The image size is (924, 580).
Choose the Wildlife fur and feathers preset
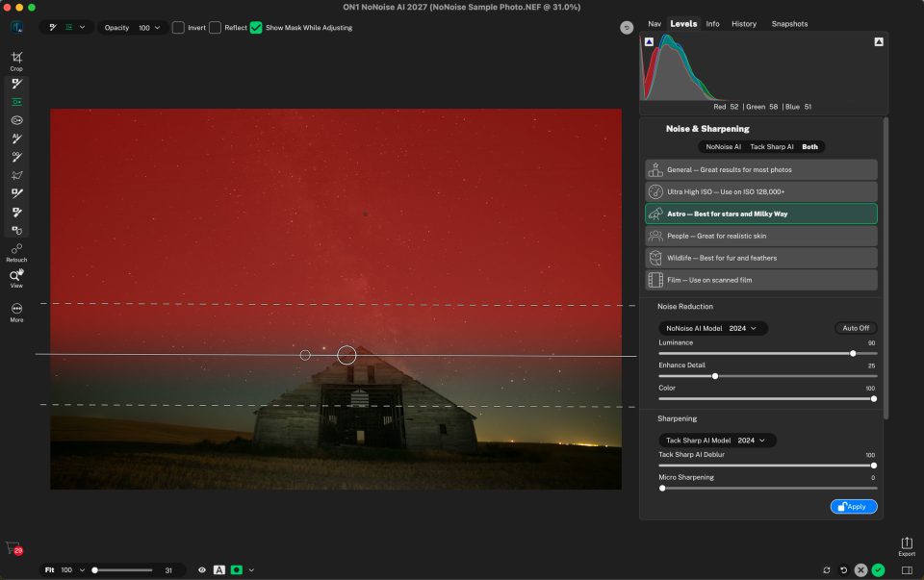pos(760,258)
